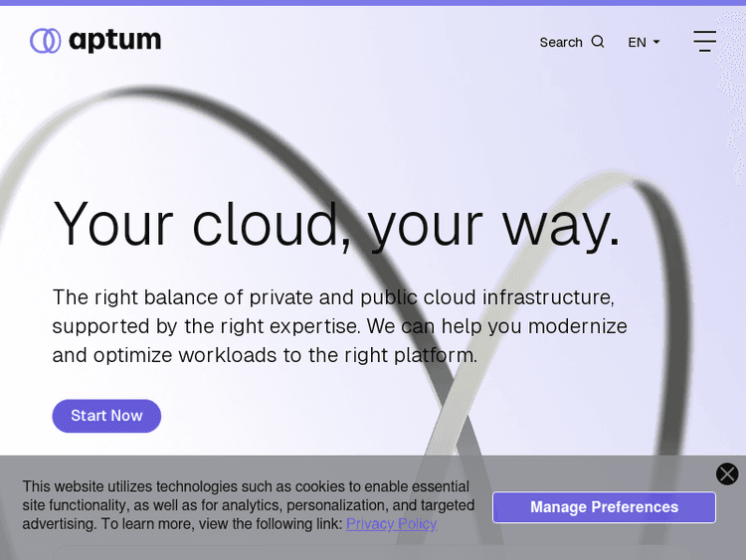Click the magnifying glass search icon
The height and width of the screenshot is (560, 746).
click(598, 42)
